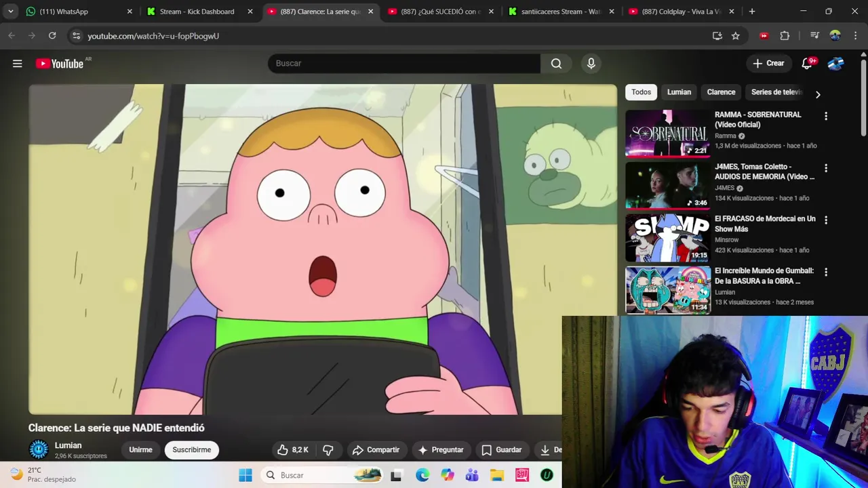Go back with the browser back arrow
Screen dimensions: 868x488
pyautogui.click(x=12, y=36)
